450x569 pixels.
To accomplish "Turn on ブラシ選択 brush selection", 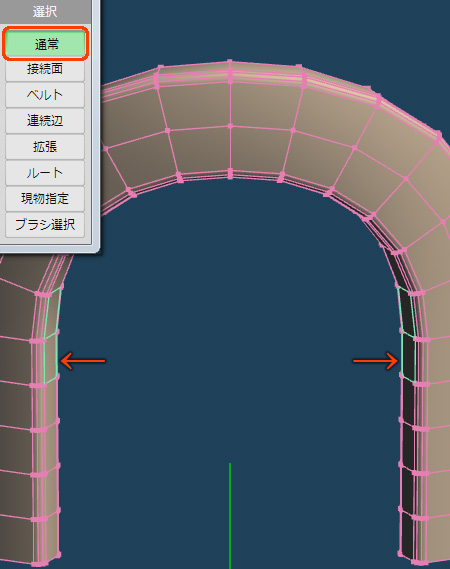I will coord(45,225).
